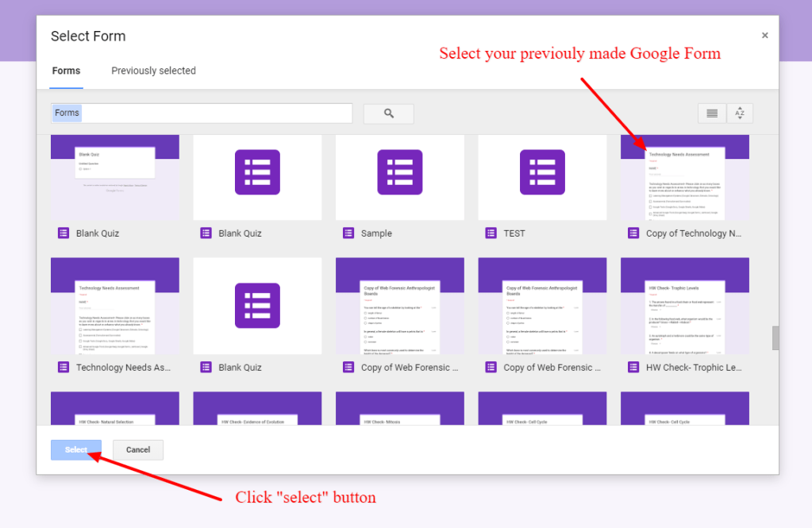Switch to list view icon

712,114
